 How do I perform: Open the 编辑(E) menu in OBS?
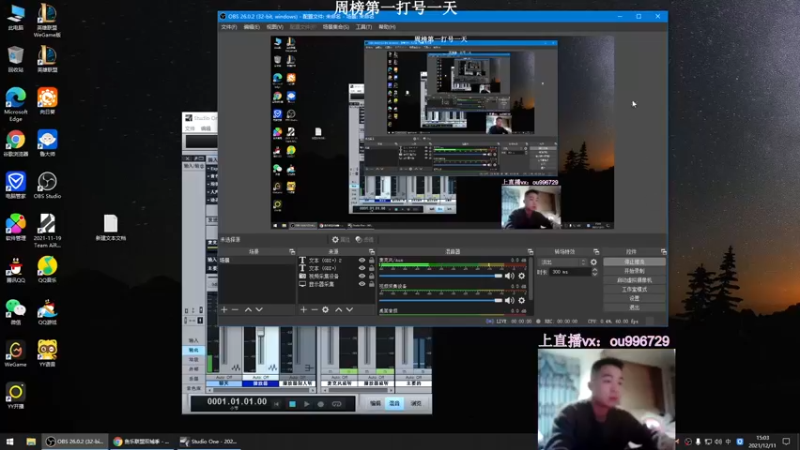(x=252, y=27)
